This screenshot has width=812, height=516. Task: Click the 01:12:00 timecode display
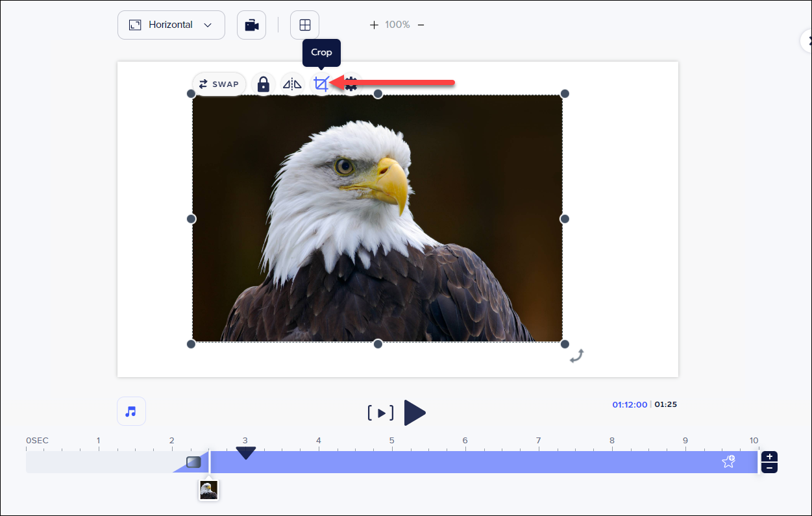pyautogui.click(x=629, y=404)
